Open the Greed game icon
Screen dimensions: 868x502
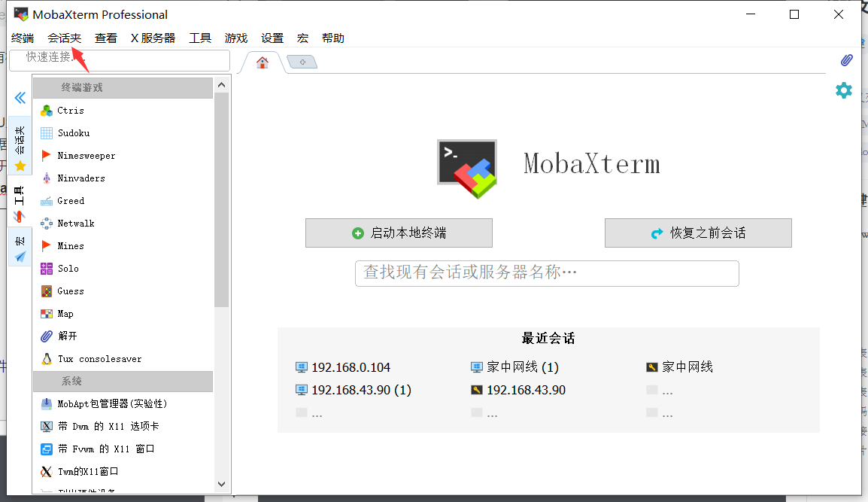[47, 201]
